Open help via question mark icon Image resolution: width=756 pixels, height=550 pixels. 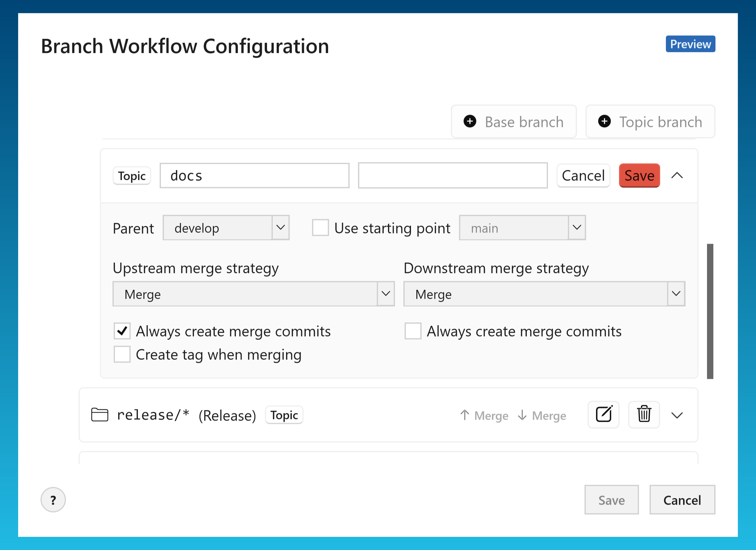(53, 500)
